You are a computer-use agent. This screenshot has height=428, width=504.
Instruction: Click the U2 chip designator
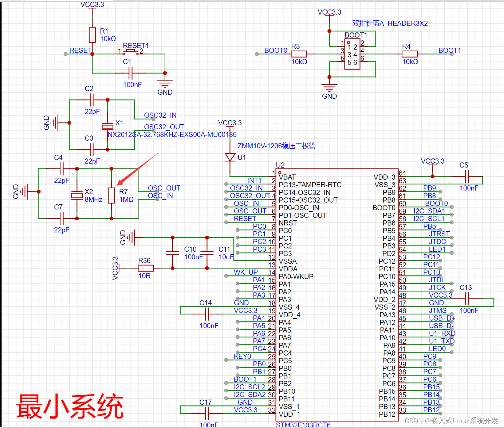[x=280, y=165]
